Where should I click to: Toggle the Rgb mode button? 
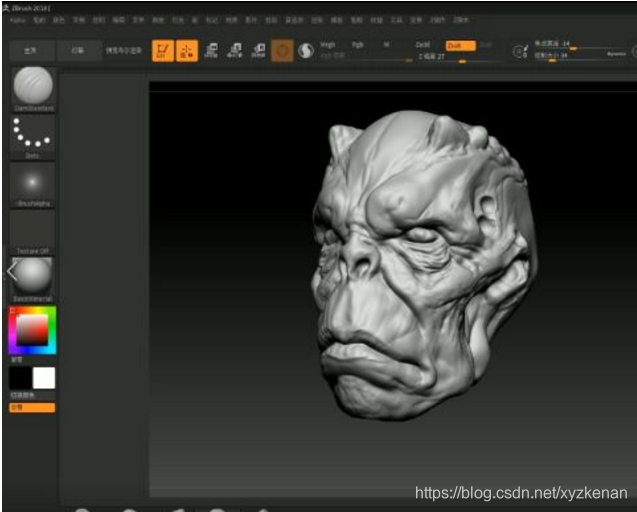point(358,45)
